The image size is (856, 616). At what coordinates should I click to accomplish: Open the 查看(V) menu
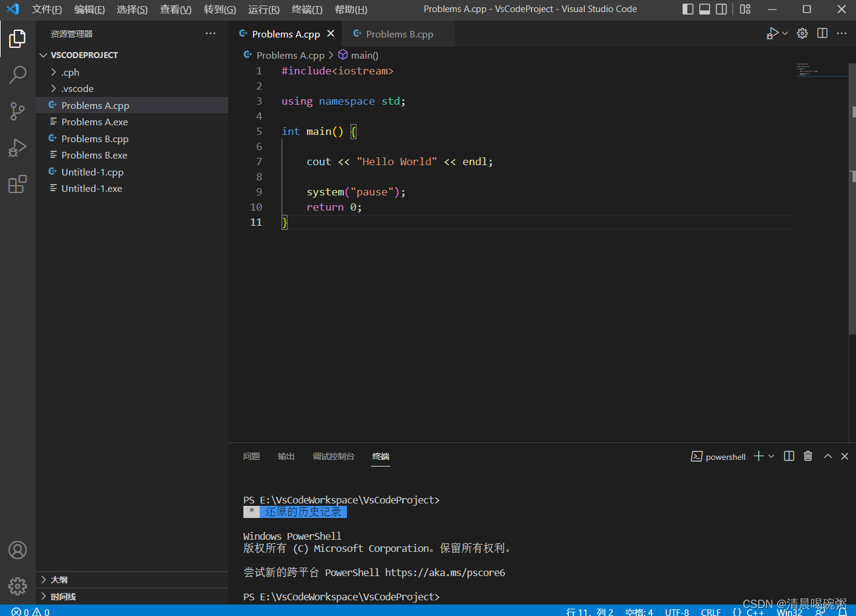click(176, 9)
